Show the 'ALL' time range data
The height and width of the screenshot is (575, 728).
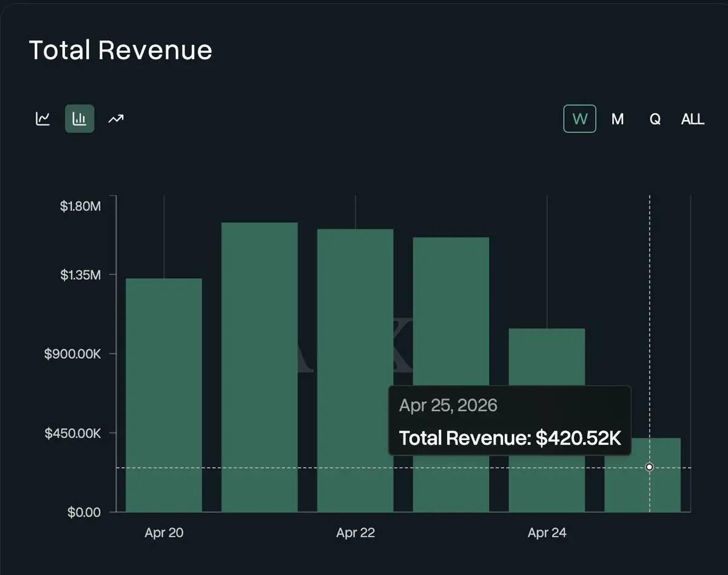point(692,119)
